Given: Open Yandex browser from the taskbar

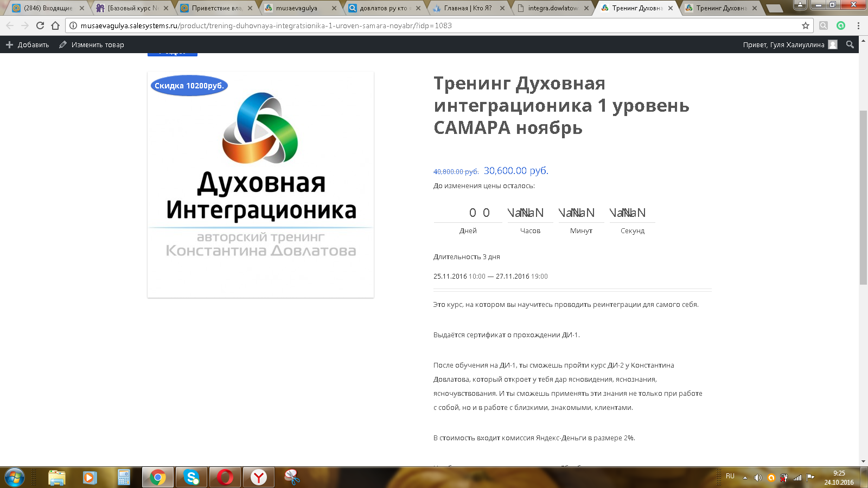Looking at the screenshot, I should coord(259,477).
